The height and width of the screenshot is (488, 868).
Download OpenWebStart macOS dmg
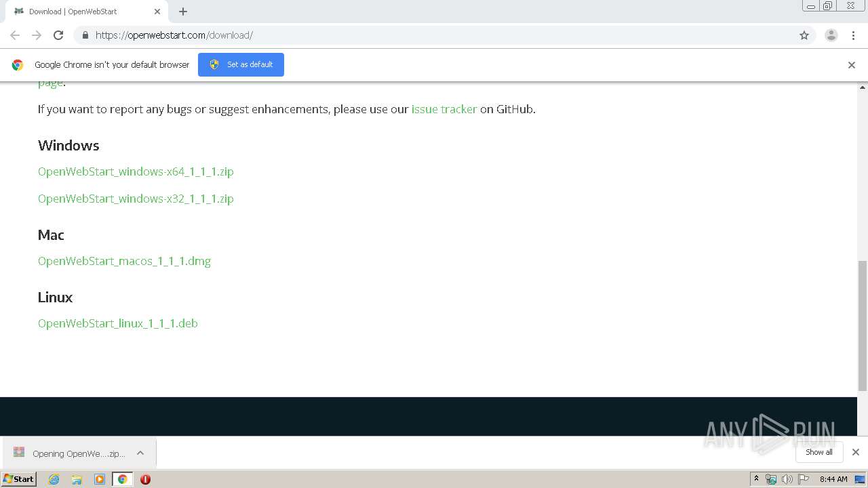click(x=124, y=261)
